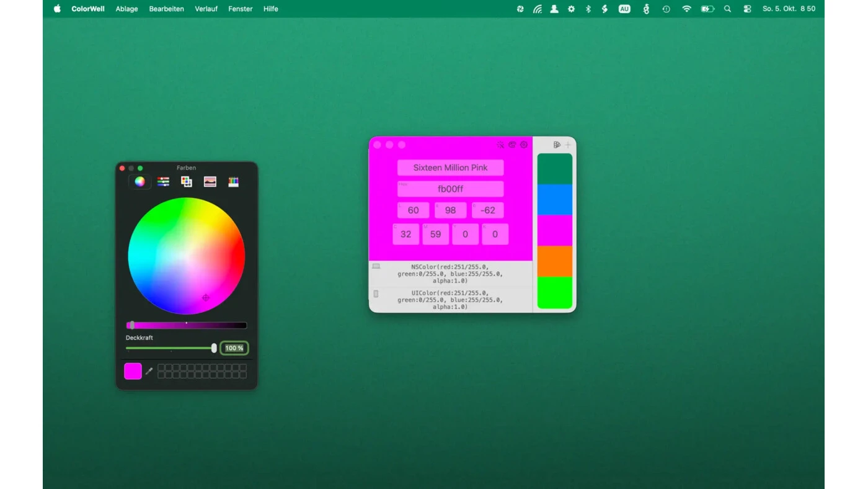
Task: Click the hex field showing fb00ff
Action: coord(450,189)
